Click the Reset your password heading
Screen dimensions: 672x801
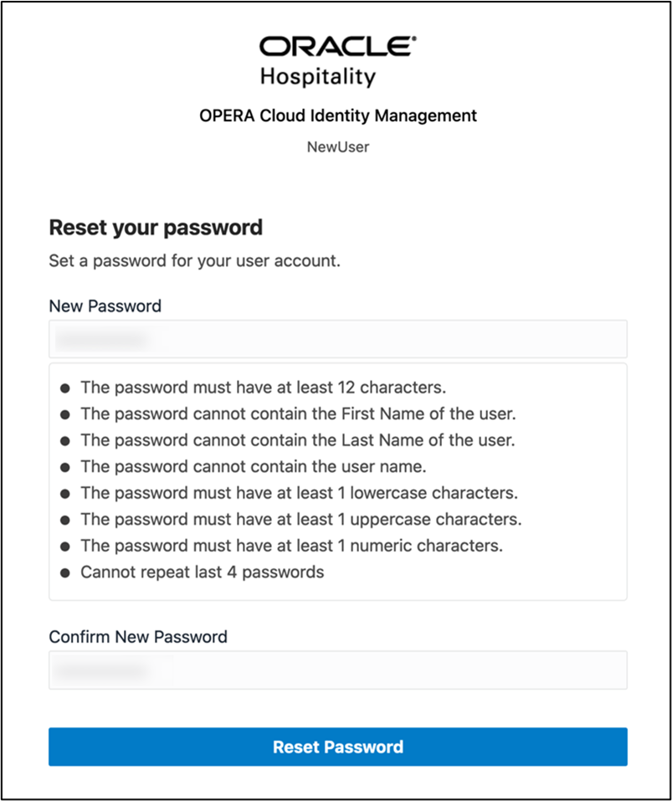(156, 227)
